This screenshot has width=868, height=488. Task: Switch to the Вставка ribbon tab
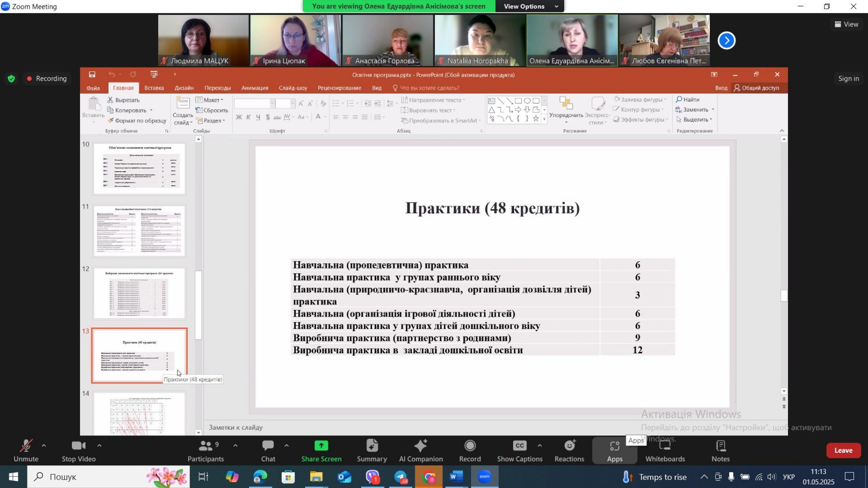tap(154, 88)
